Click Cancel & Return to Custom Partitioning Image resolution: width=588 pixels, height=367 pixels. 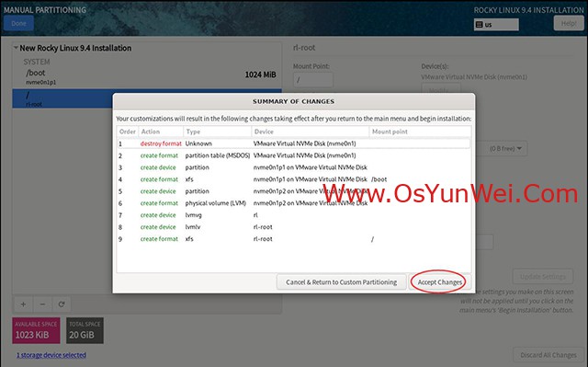341,282
